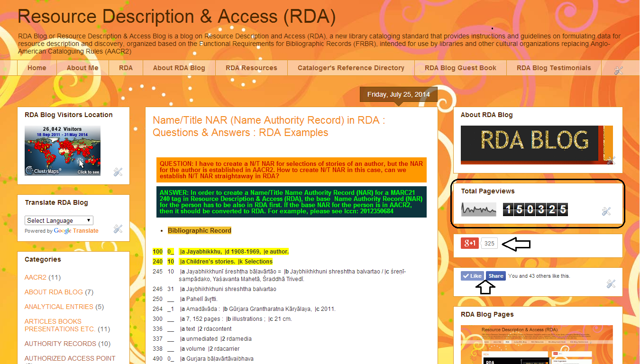Image resolution: width=640 pixels, height=364 pixels.
Task: Click the +1 count showing 325
Action: click(488, 243)
